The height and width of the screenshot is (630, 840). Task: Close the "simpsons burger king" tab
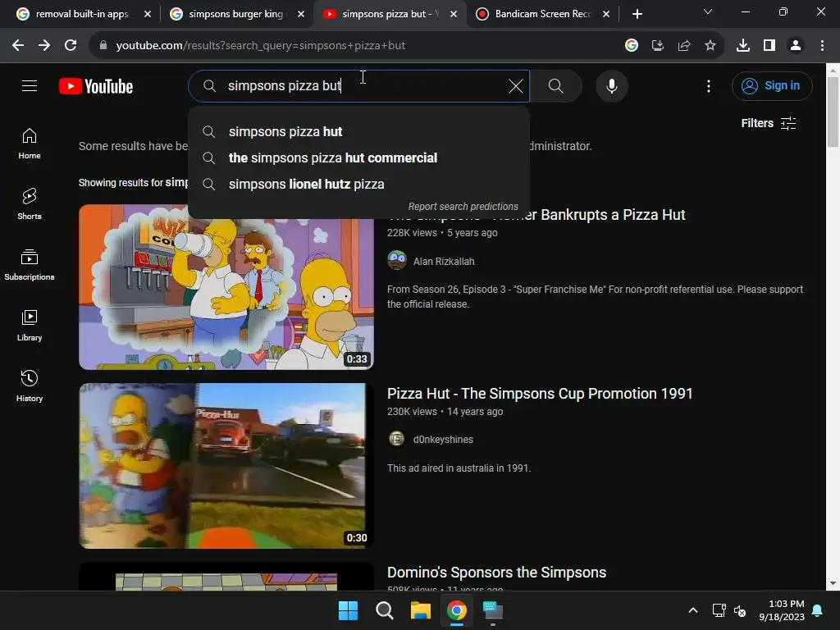coord(301,14)
